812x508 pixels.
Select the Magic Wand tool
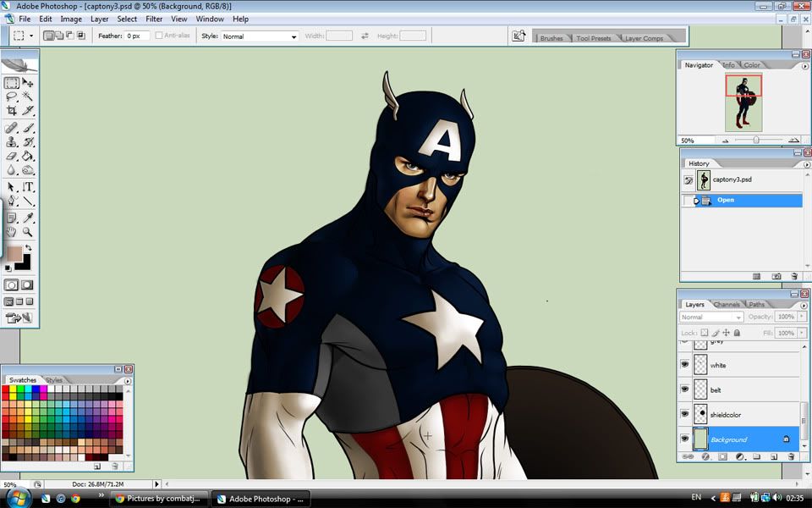click(x=27, y=97)
